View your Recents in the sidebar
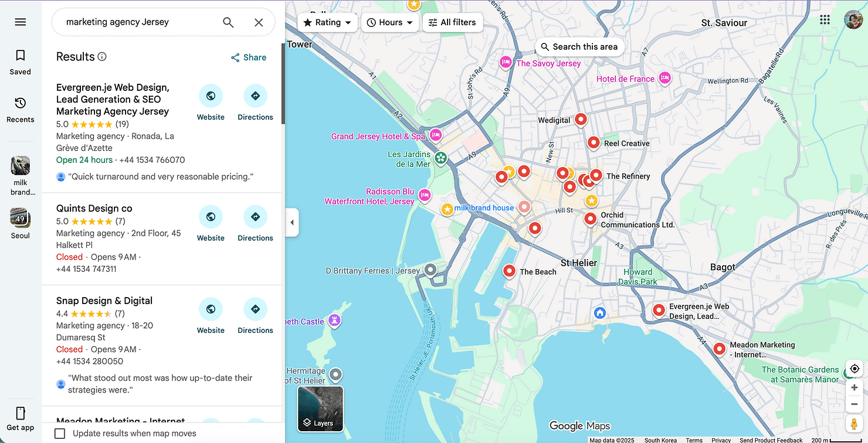The height and width of the screenshot is (443, 868). [x=19, y=110]
